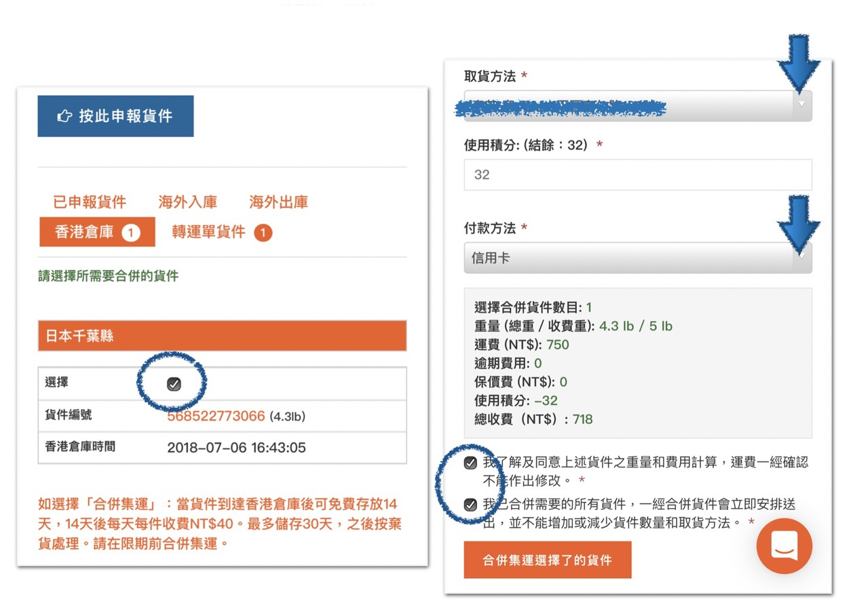Toggle the 選擇 checkbox for the parcel
851x616 pixels.
(x=173, y=384)
